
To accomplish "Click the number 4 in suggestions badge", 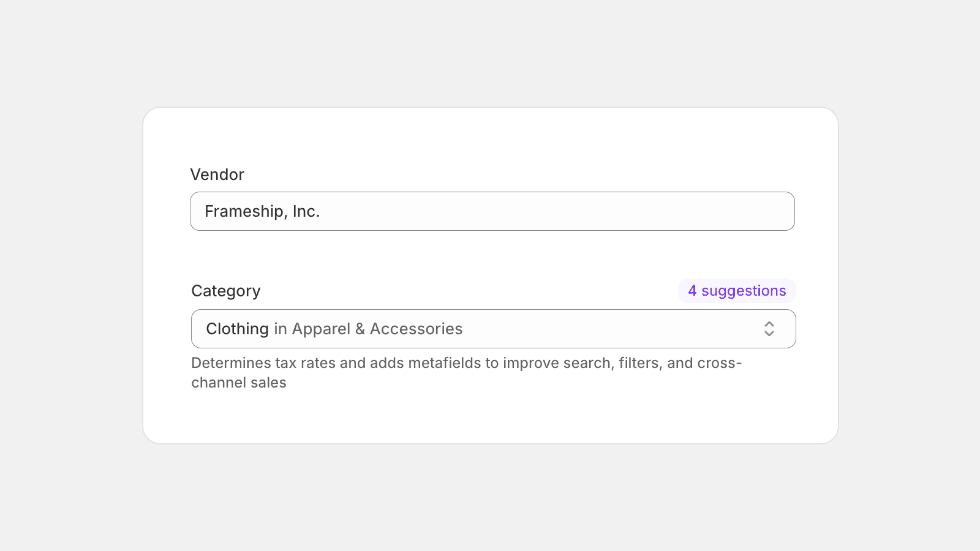I will (692, 291).
